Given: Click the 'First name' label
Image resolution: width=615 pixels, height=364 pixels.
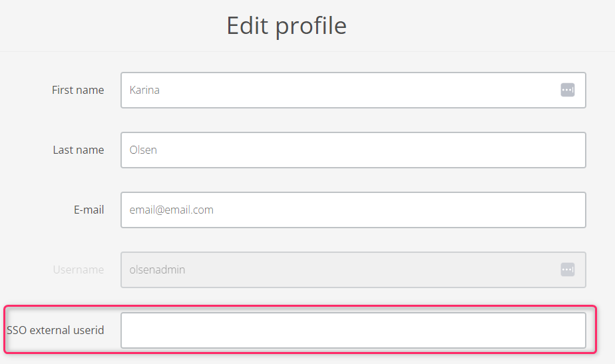Looking at the screenshot, I should click(78, 91).
